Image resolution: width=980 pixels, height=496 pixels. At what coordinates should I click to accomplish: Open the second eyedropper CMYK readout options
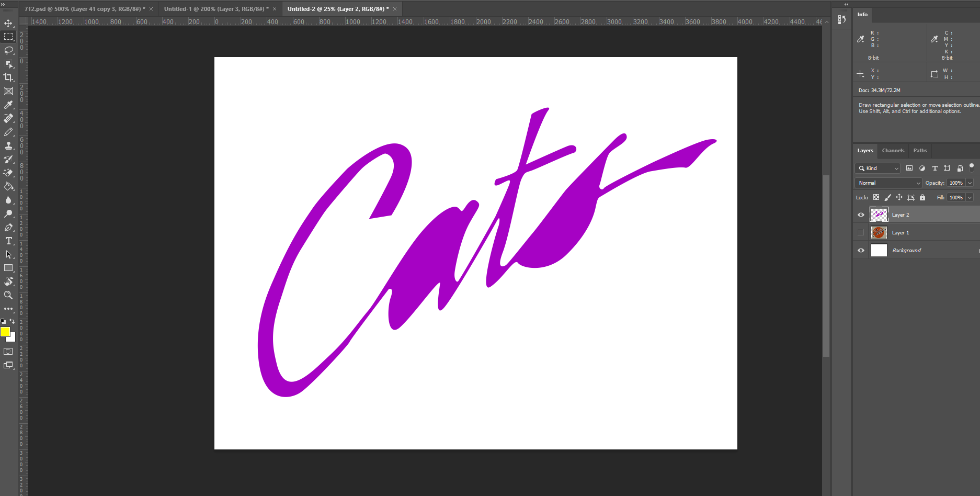tap(935, 39)
